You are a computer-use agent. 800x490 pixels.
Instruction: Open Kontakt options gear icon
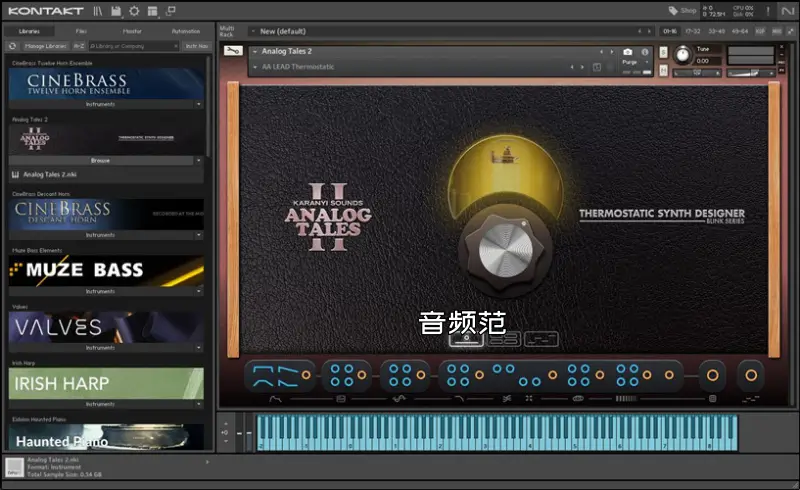[x=134, y=11]
